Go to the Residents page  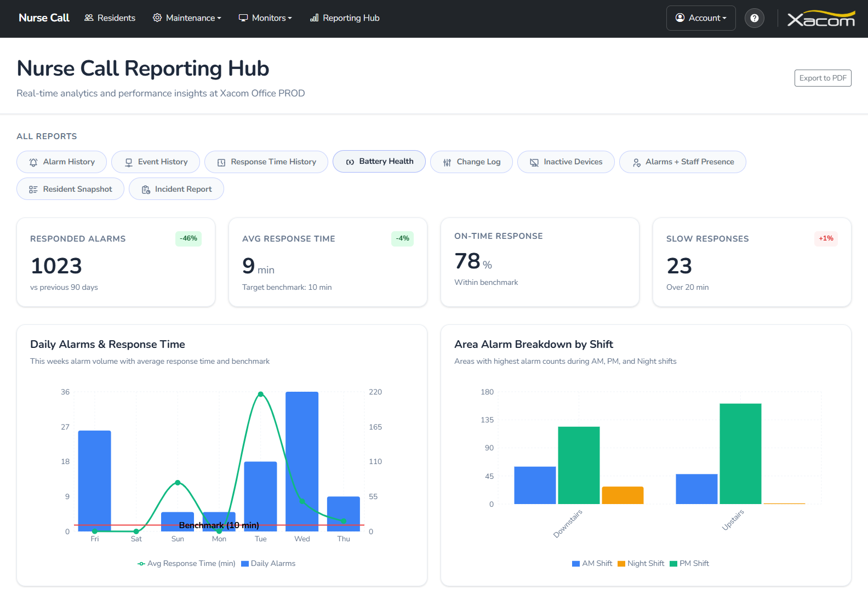point(110,18)
